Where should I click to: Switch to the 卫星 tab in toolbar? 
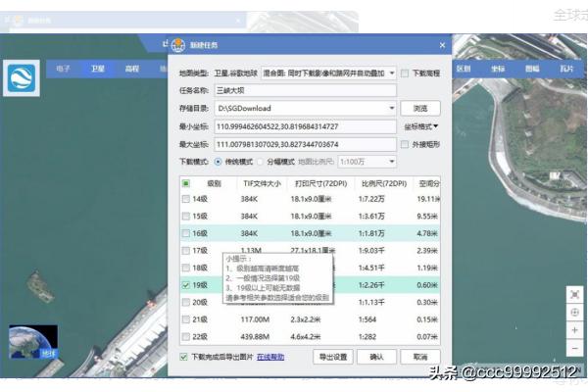[97, 70]
